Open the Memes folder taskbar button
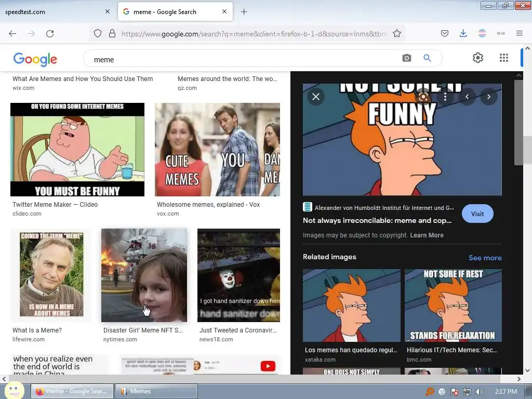 pyautogui.click(x=156, y=391)
